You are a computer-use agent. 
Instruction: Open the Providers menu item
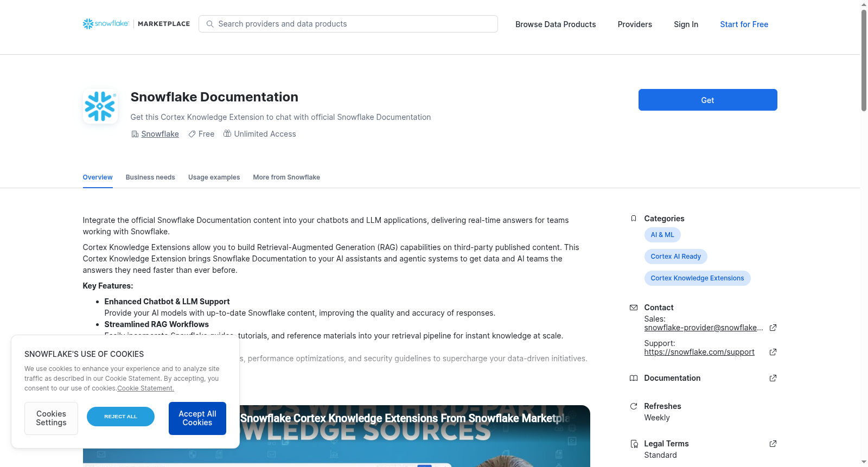[x=635, y=24]
